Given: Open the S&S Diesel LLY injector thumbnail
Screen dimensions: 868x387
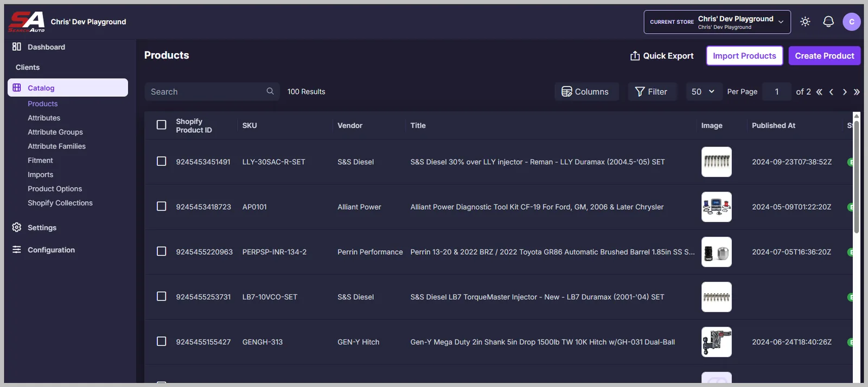Looking at the screenshot, I should pyautogui.click(x=716, y=162).
